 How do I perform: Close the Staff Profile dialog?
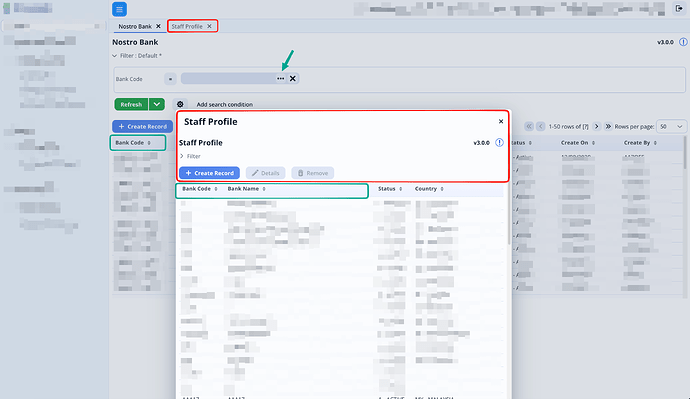click(501, 121)
